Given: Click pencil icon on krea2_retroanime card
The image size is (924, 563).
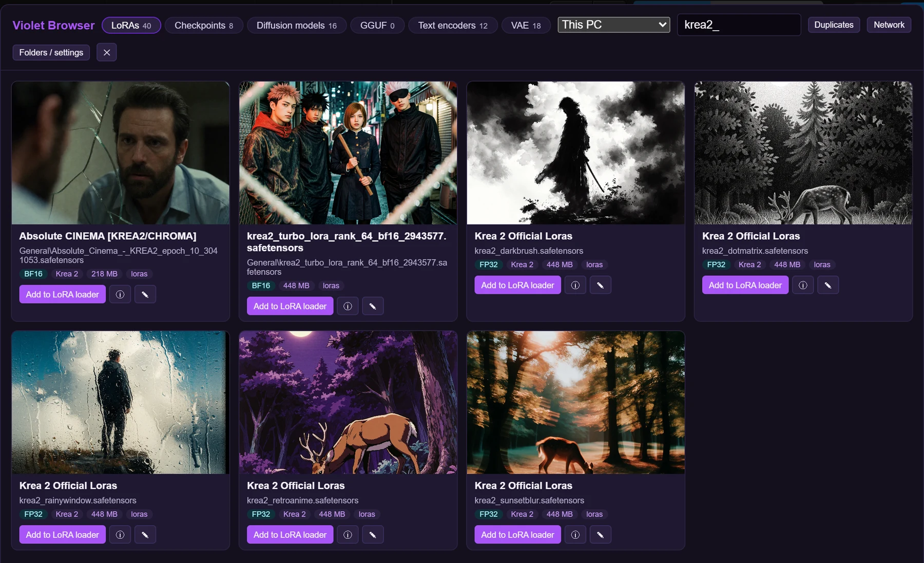Looking at the screenshot, I should (x=373, y=535).
